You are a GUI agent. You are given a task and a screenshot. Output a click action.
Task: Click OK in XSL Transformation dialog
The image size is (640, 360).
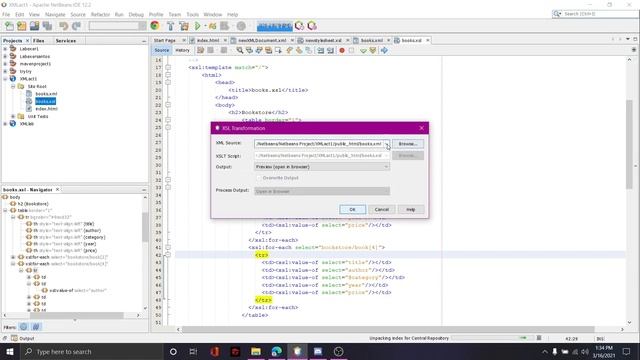click(x=352, y=209)
